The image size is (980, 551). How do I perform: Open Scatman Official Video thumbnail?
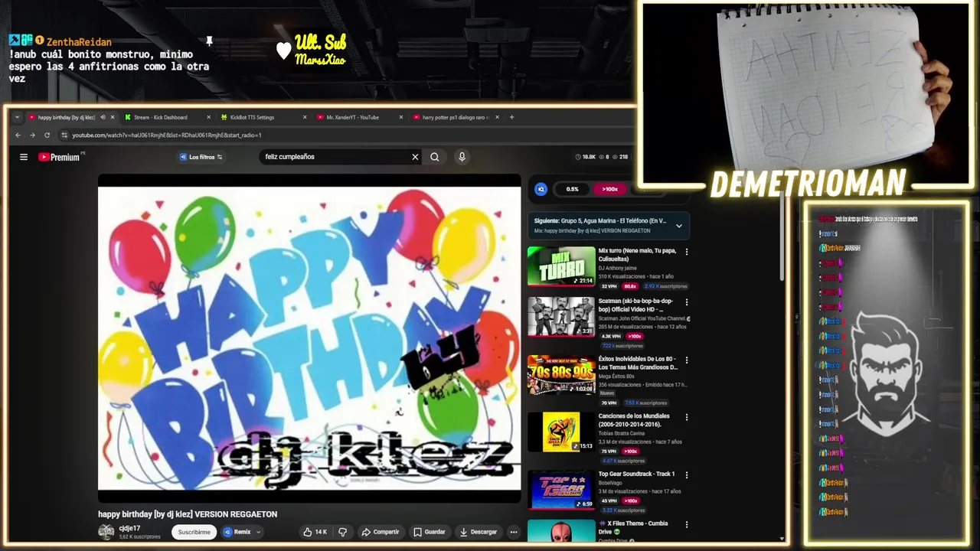[561, 317]
